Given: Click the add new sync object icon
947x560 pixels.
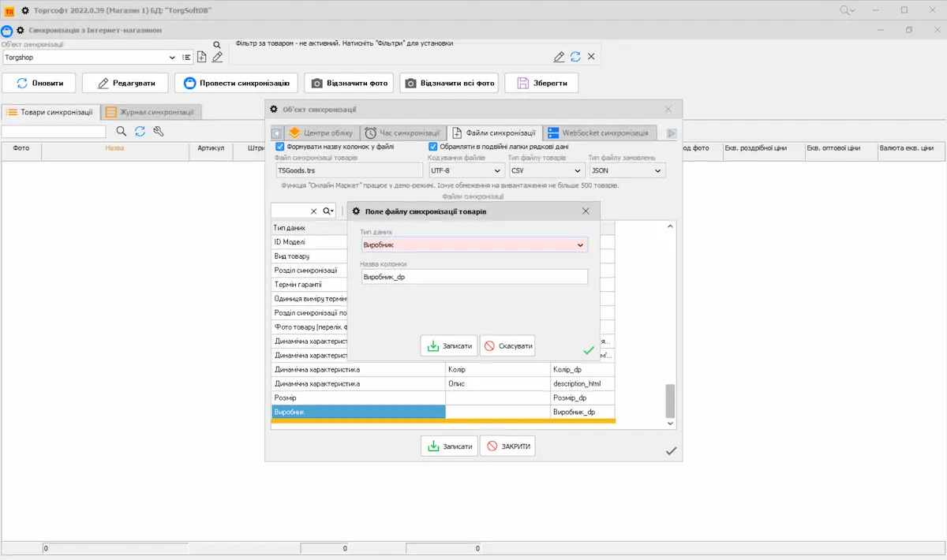Looking at the screenshot, I should coord(202,58).
